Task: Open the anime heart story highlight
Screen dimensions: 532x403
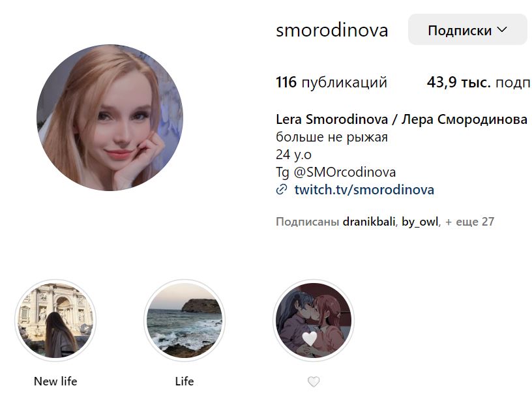Action: point(314,320)
